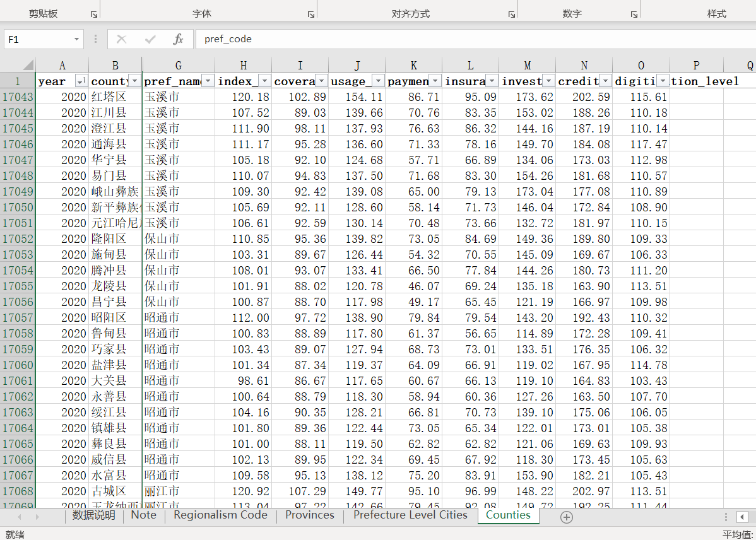The height and width of the screenshot is (540, 756).
Task: Open credit column filter dropdown
Action: (606, 81)
